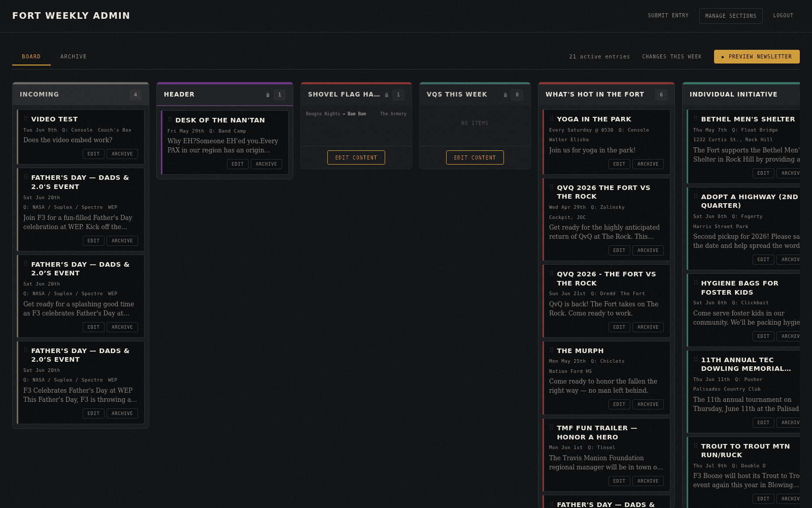Click the Incoming column header title

39,94
